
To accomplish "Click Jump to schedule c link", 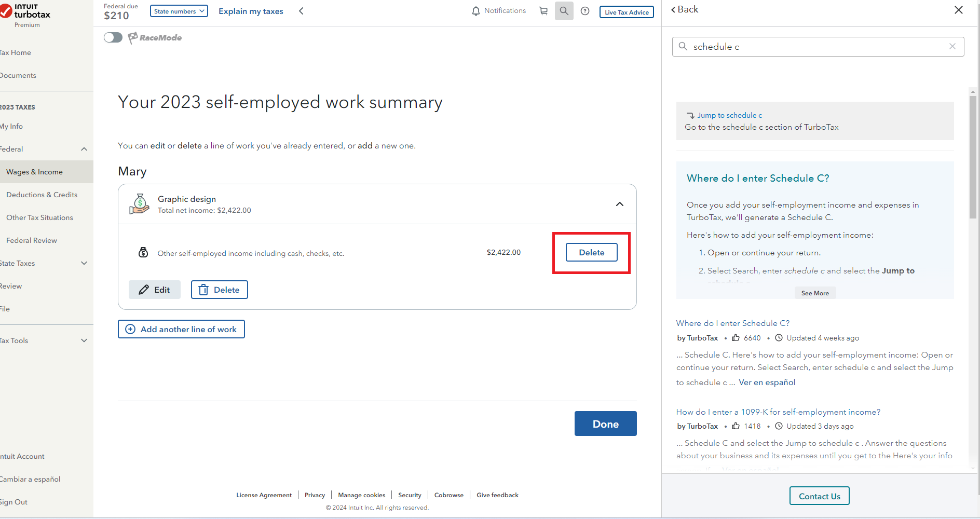I will pos(729,115).
